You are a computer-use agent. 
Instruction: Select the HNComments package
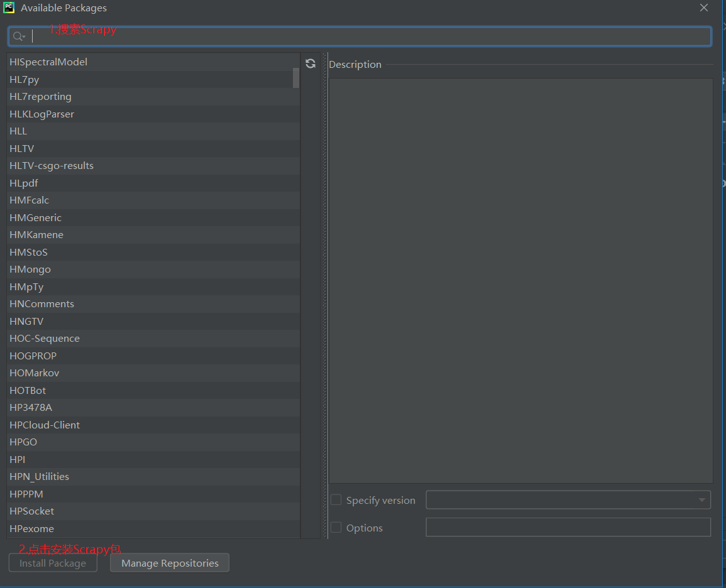153,304
